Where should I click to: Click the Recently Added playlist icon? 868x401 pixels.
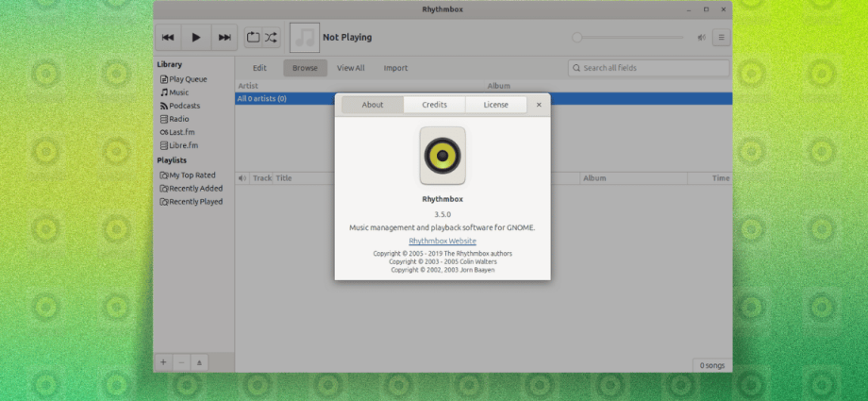164,189
